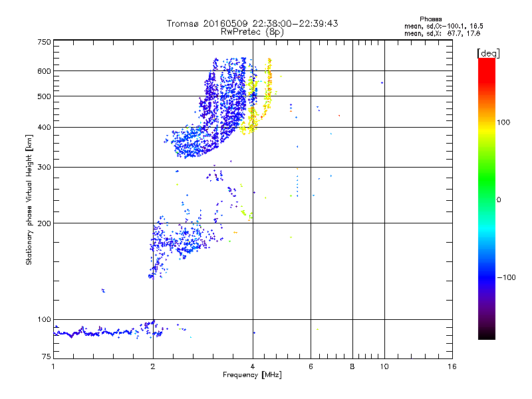
Task: Click y-axis tick label '750'
Action: pyautogui.click(x=44, y=42)
